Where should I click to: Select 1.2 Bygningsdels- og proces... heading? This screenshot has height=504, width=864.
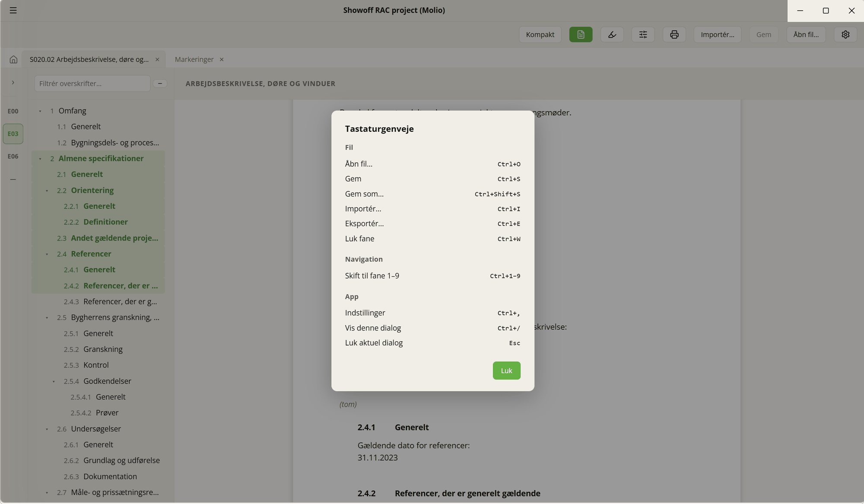(x=98, y=143)
